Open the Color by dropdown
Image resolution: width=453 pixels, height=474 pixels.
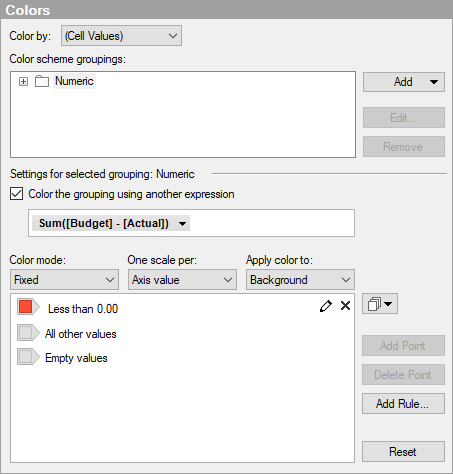pos(121,36)
